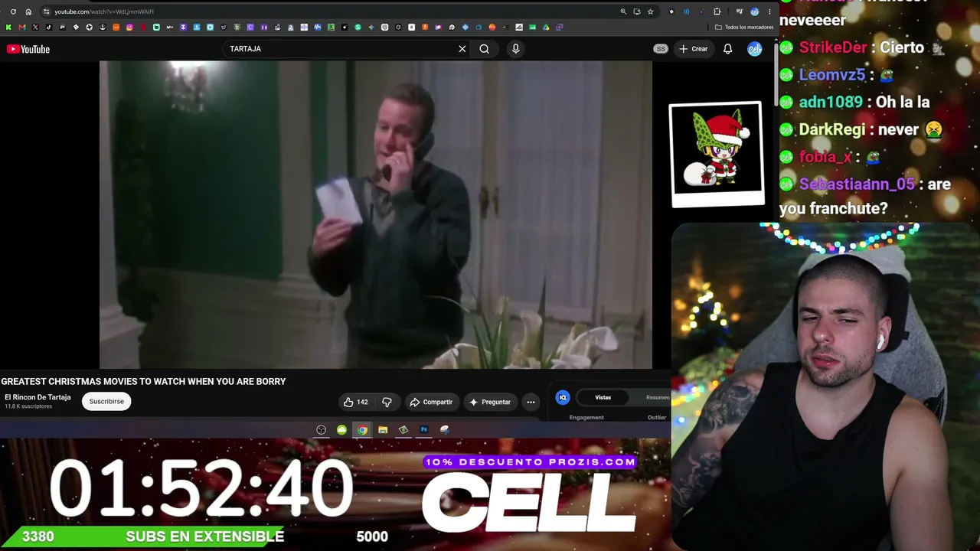The width and height of the screenshot is (980, 551).
Task: Open the green cloud app in taskbar
Action: [341, 430]
